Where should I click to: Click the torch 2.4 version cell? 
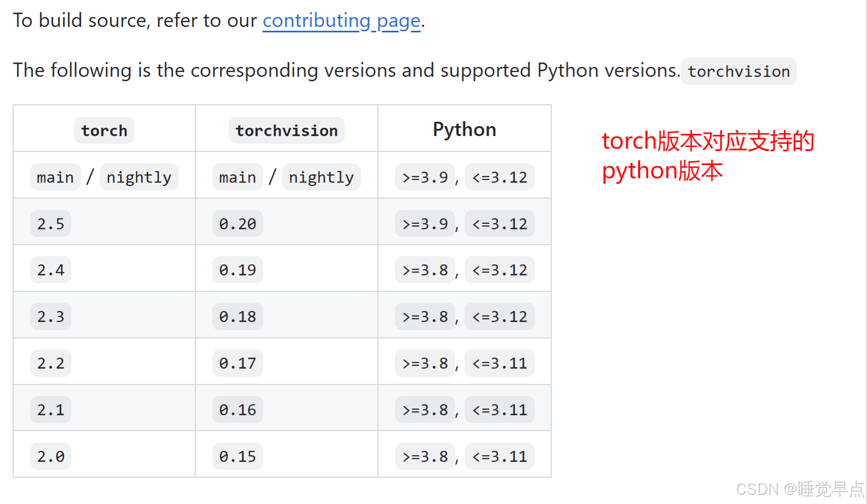coord(50,270)
